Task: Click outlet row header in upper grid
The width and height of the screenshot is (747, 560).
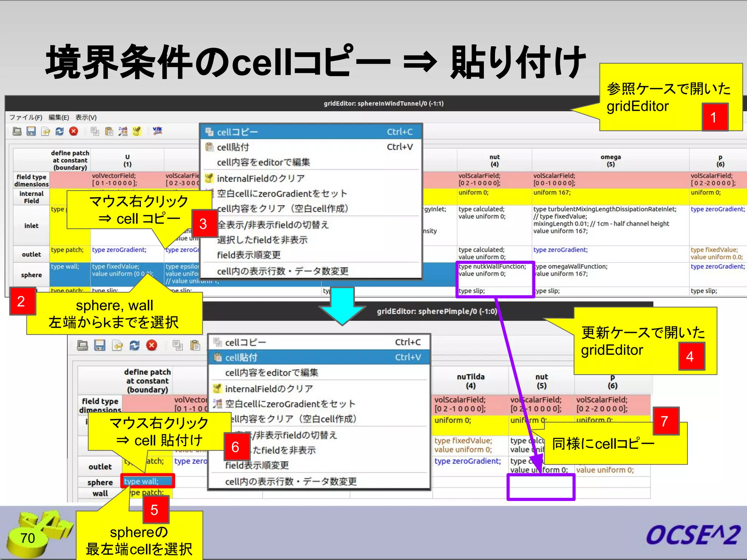Action: [x=31, y=254]
